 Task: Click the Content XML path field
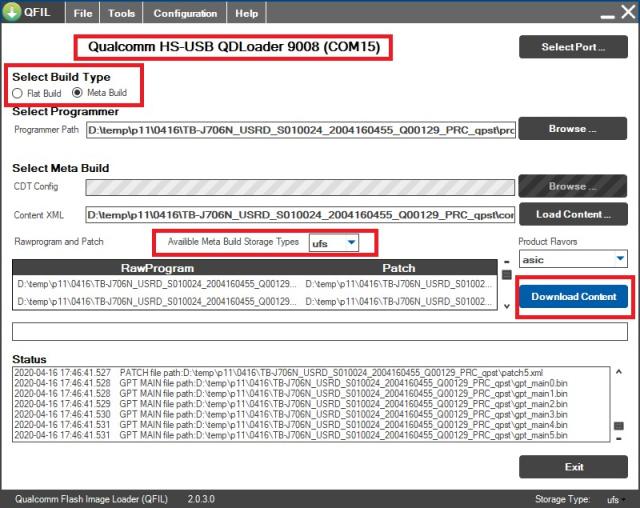click(x=300, y=215)
